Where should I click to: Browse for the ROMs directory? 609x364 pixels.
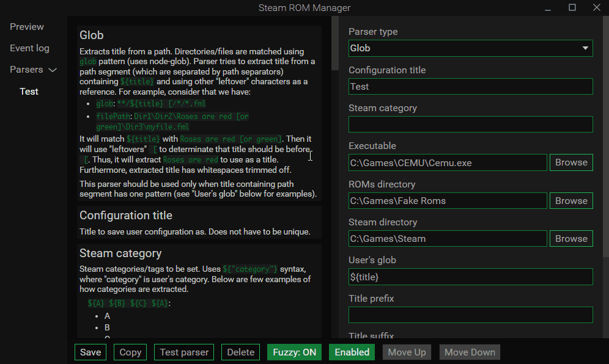(571, 200)
